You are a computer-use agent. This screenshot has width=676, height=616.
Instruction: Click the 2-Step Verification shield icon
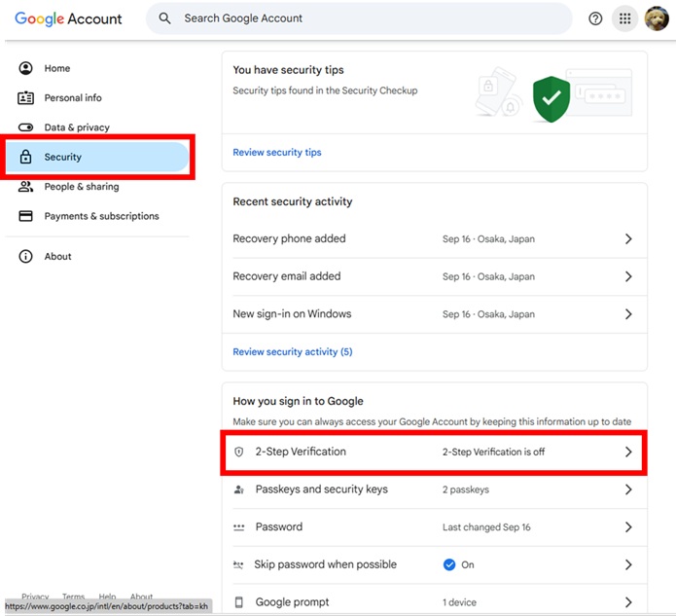click(239, 453)
